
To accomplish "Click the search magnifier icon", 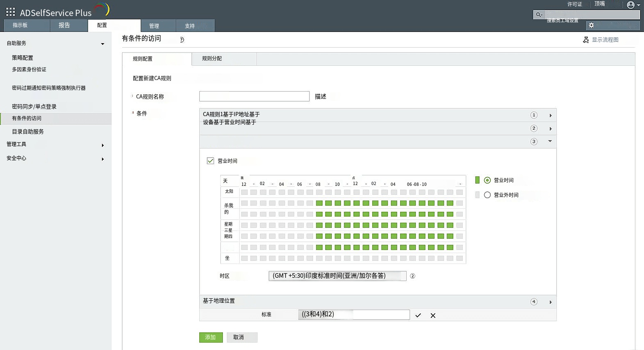I will (539, 15).
